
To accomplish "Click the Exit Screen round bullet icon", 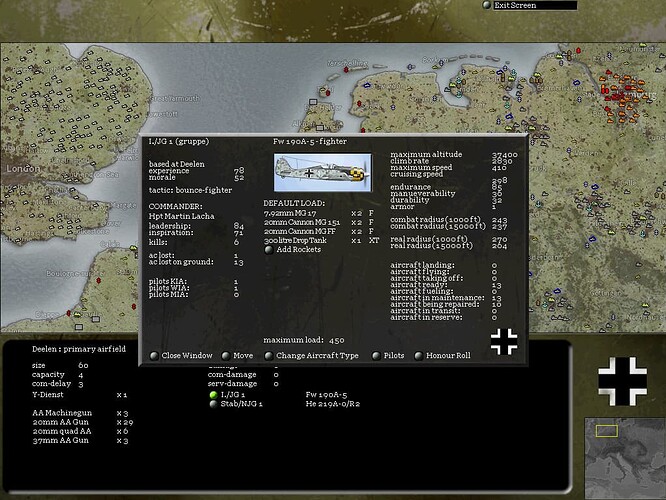I will click(x=487, y=5).
